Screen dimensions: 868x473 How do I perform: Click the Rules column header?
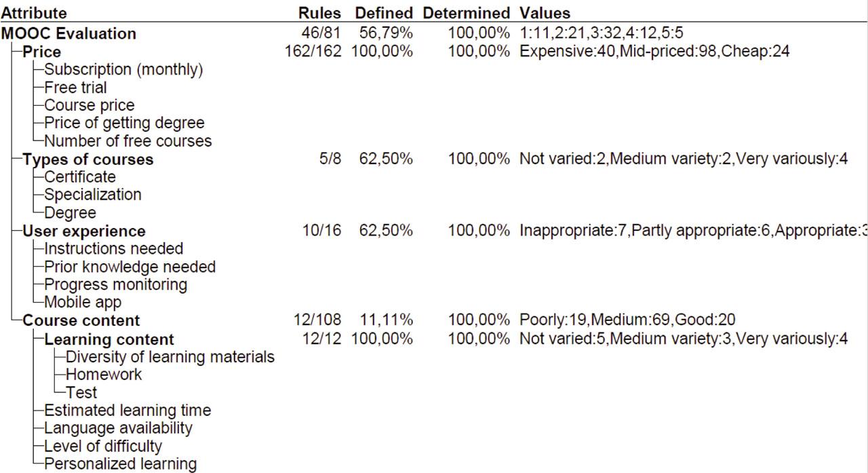[319, 13]
